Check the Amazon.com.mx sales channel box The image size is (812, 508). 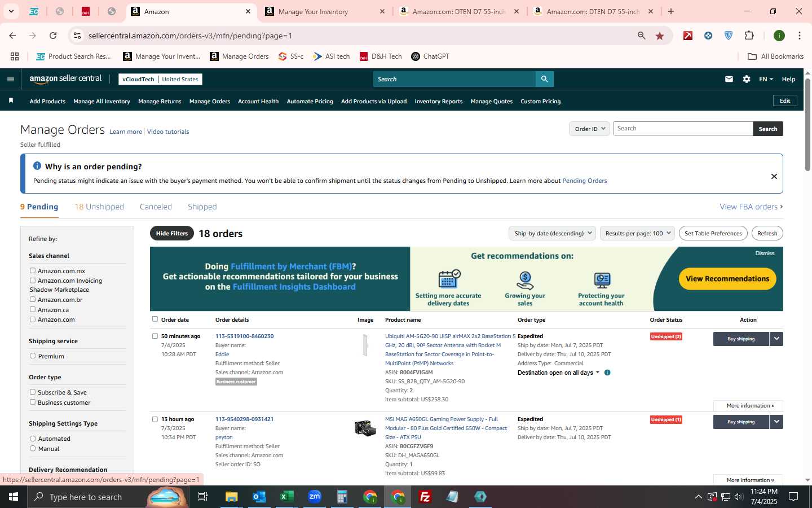coord(33,271)
